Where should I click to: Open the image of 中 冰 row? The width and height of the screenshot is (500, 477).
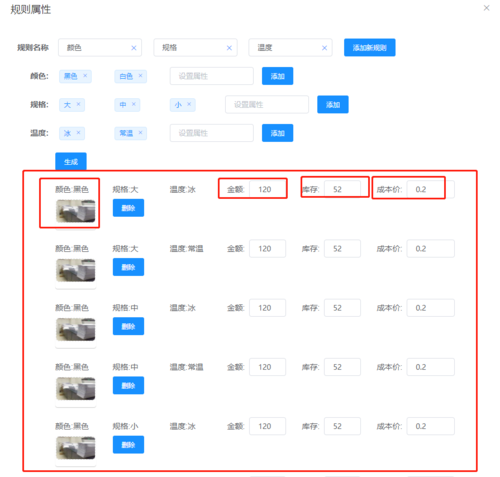76,329
